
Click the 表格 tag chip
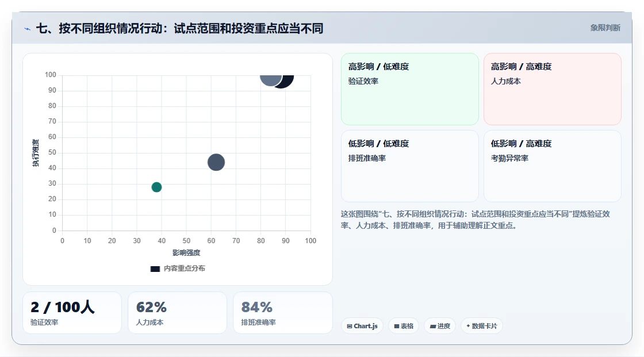point(403,326)
